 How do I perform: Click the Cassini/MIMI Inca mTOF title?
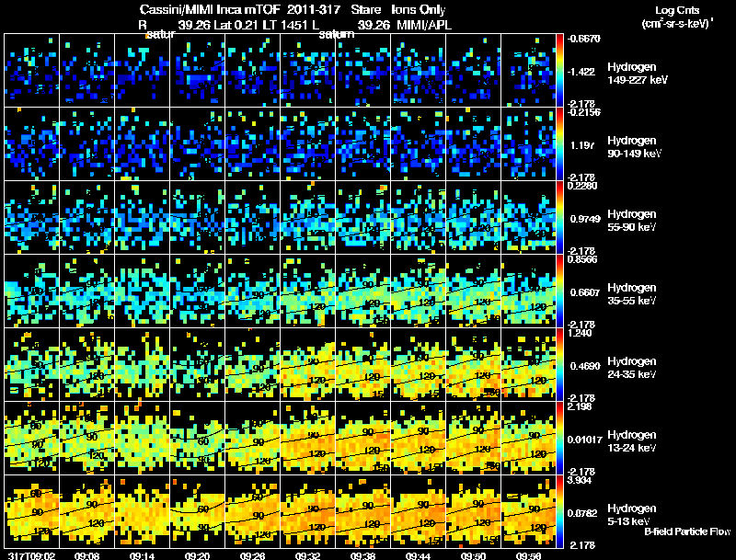210,9
